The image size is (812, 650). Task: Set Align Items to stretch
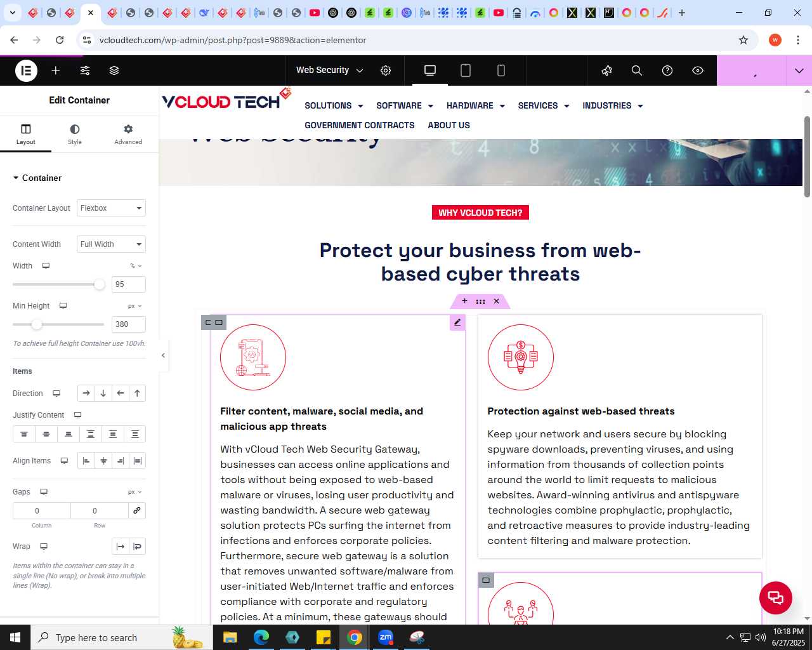(x=137, y=461)
